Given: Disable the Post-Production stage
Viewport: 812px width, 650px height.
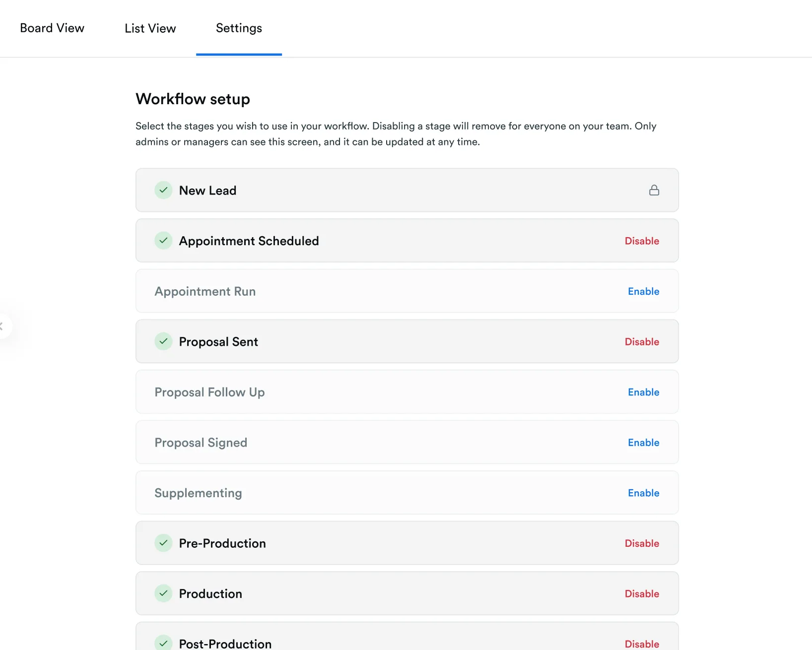Looking at the screenshot, I should point(642,644).
